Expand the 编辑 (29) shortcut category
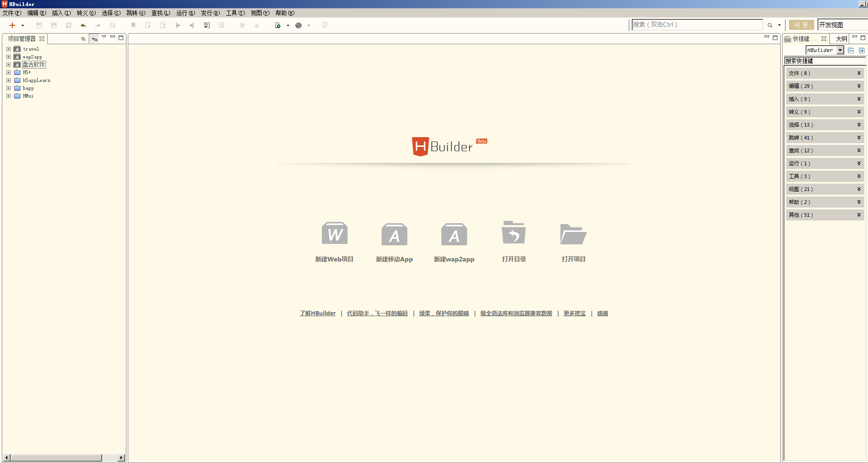 tap(825, 86)
